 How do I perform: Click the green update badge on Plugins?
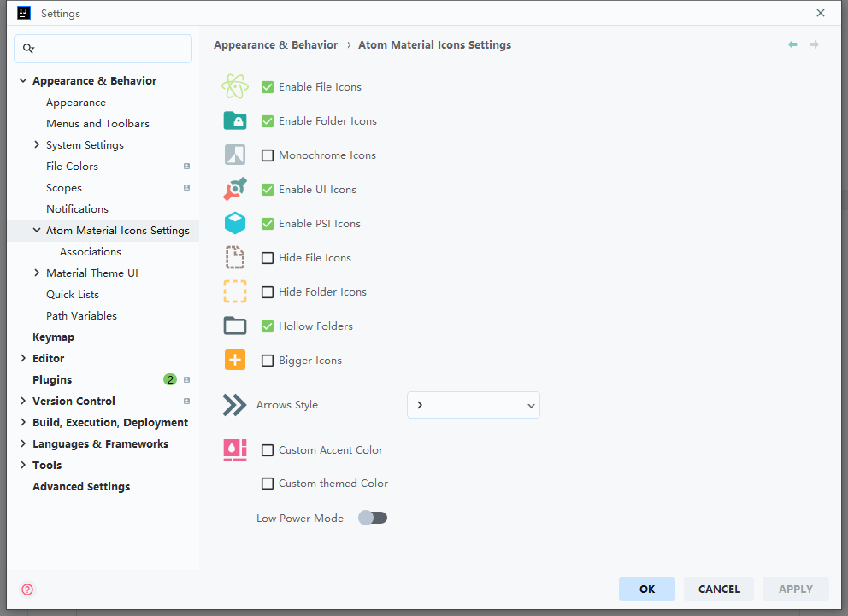coord(170,380)
